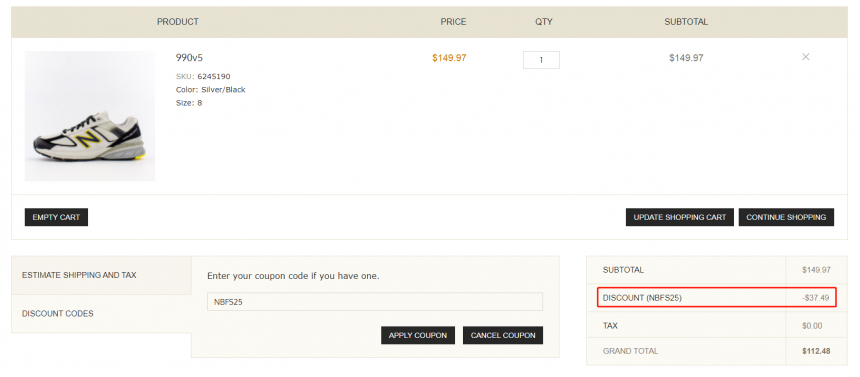Click the PRICE column header
The image size is (860, 377).
[453, 22]
